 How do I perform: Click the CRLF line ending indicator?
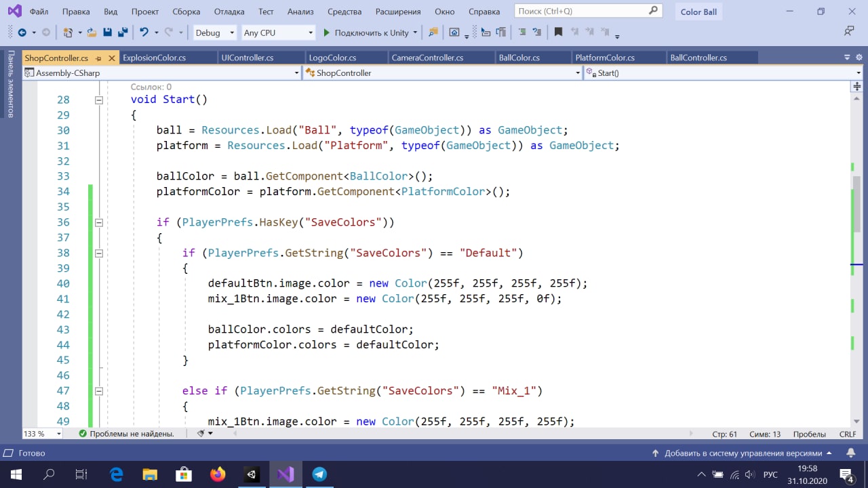848,434
